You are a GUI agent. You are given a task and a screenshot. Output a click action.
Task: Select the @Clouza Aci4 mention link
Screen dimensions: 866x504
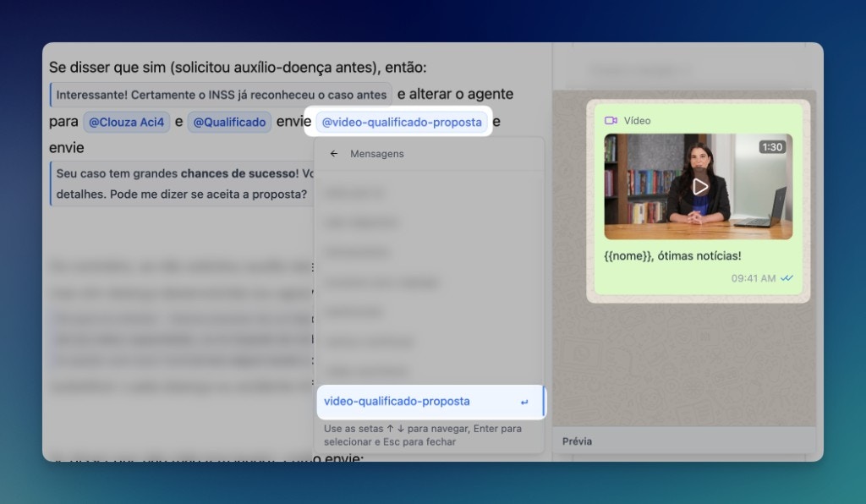pyautogui.click(x=125, y=122)
